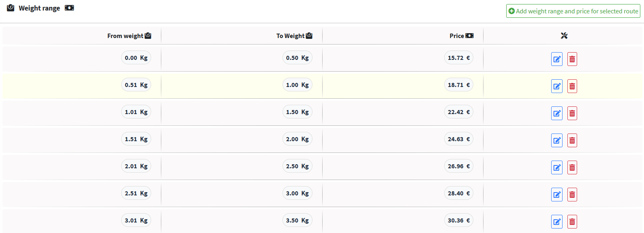The image size is (644, 233).
Task: Delete the 1.01–1.50 Kg weight range
Action: click(x=572, y=113)
